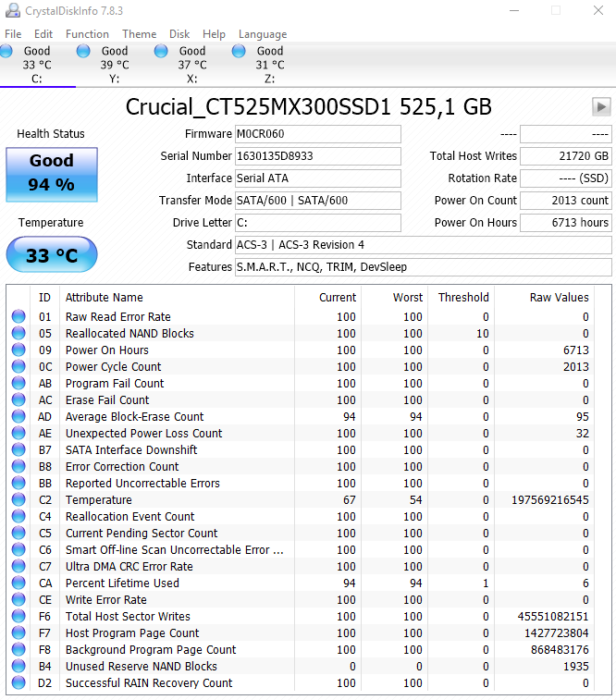This screenshot has height=700, width=616.
Task: Click status icon for Host Program Page Count
Action: click(18, 633)
